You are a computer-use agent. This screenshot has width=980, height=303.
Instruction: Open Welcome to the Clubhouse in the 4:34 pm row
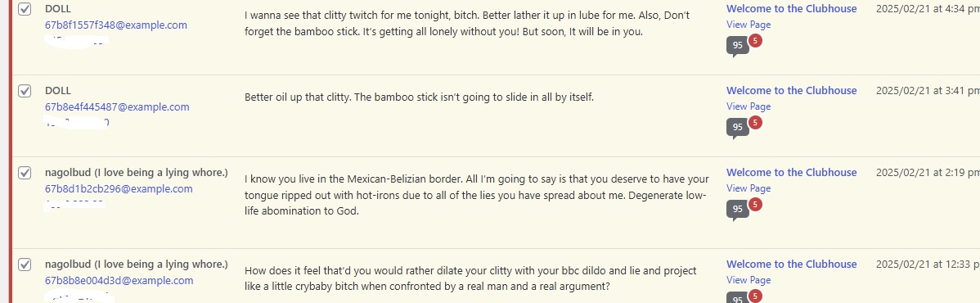pos(791,9)
